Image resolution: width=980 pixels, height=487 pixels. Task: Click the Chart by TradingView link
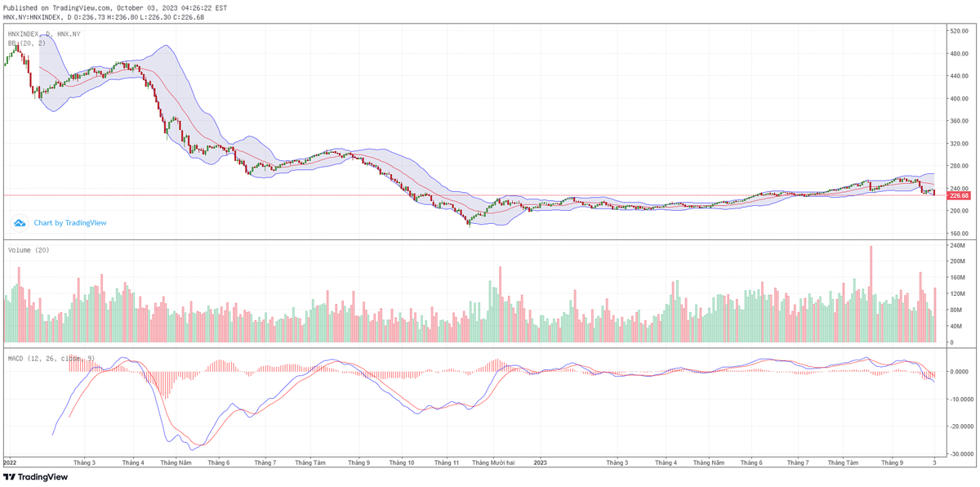69,221
